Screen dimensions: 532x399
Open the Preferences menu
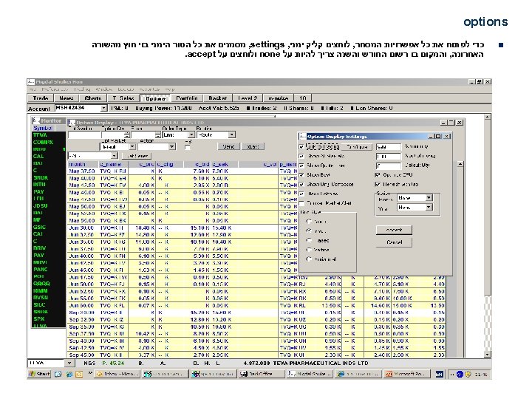[55, 89]
